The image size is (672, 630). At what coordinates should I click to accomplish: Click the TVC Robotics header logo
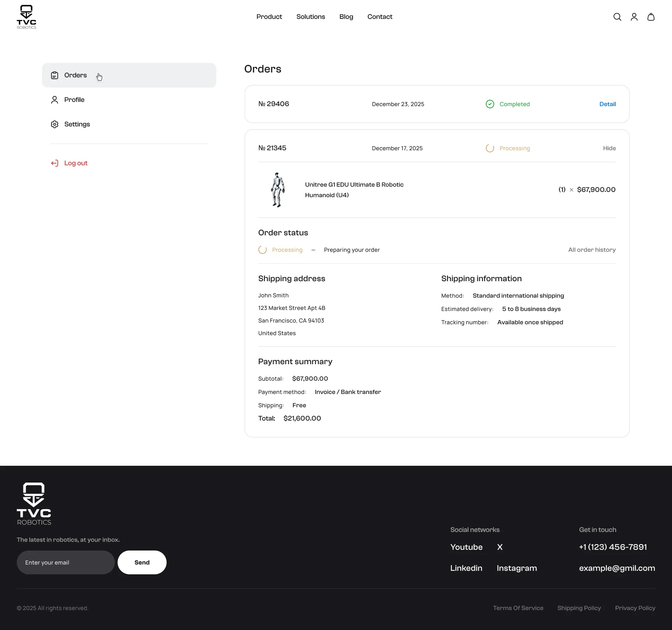[27, 17]
